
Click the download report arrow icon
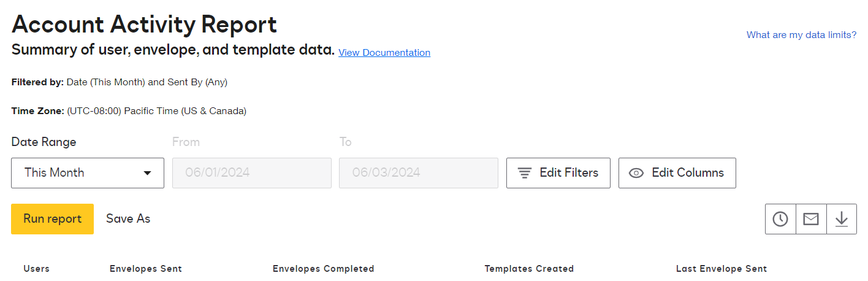[x=841, y=219]
